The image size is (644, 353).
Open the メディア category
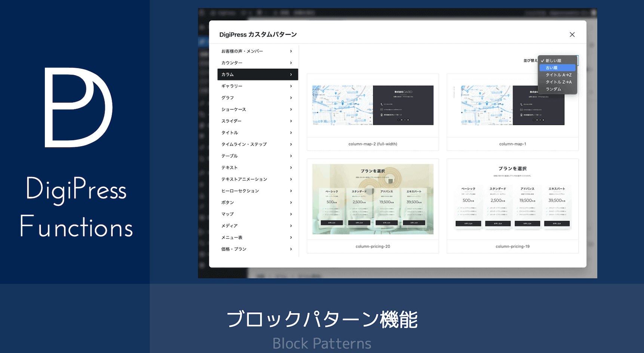258,225
